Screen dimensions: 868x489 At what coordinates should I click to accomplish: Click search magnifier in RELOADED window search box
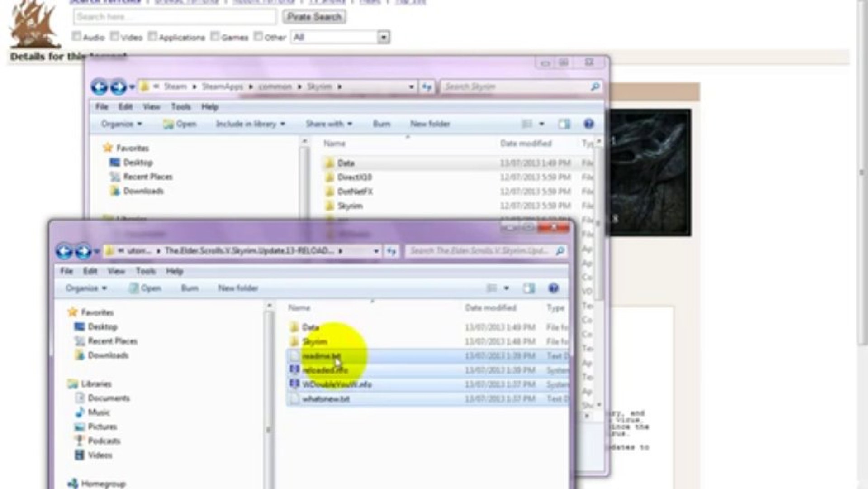click(x=560, y=250)
